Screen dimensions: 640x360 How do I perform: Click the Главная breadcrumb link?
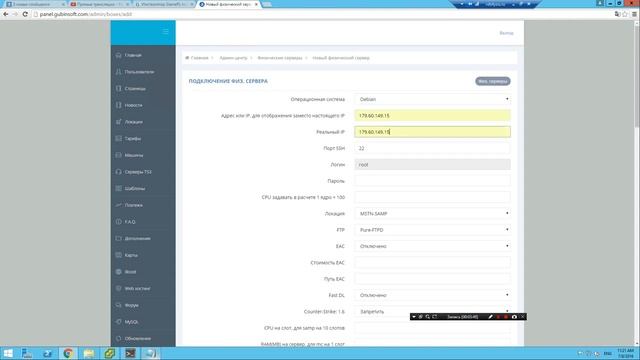click(200, 58)
